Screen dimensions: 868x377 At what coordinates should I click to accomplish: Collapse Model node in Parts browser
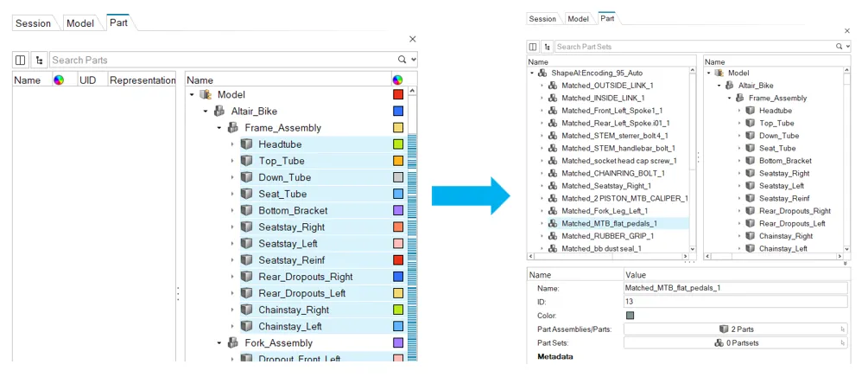(192, 95)
